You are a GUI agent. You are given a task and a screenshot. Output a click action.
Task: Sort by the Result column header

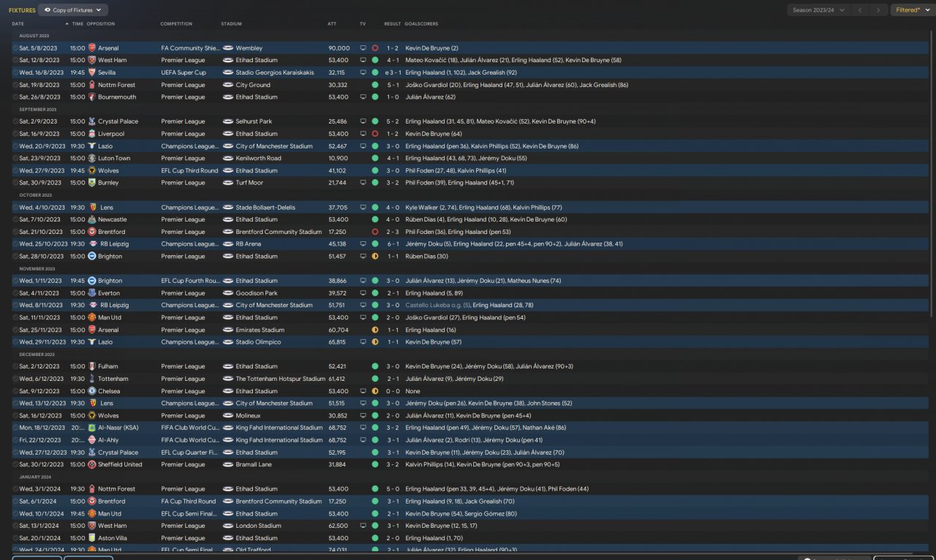click(392, 24)
